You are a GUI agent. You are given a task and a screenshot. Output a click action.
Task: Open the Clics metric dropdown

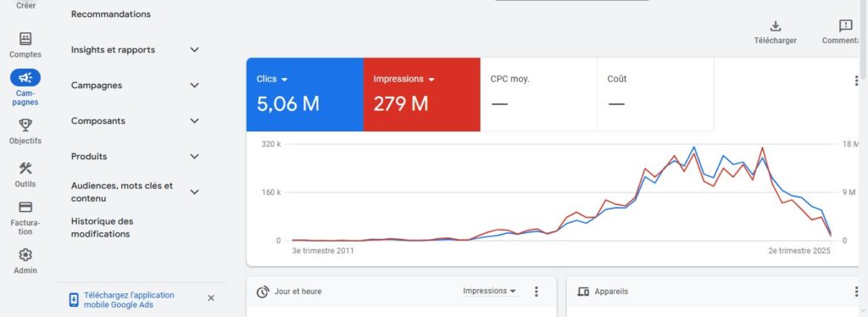[x=272, y=79]
